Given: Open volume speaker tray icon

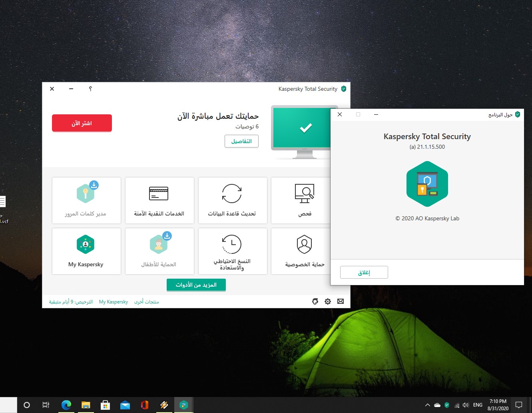Looking at the screenshot, I should pos(466,405).
